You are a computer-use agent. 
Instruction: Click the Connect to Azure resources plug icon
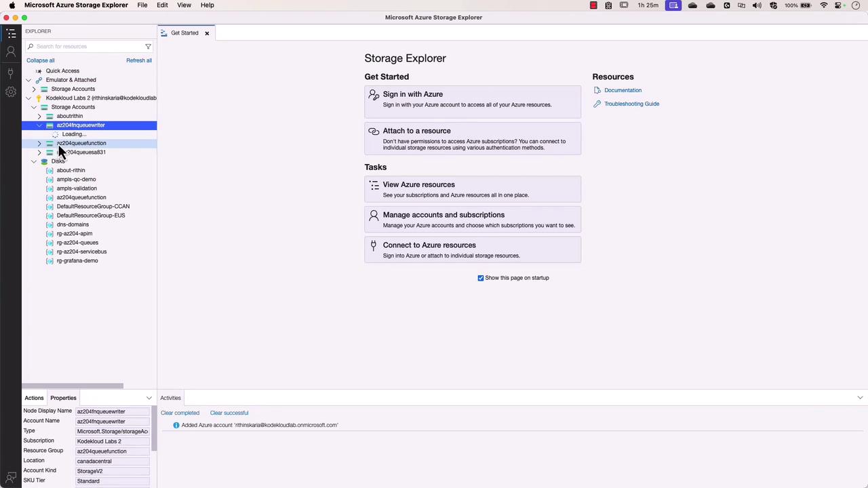pyautogui.click(x=374, y=246)
